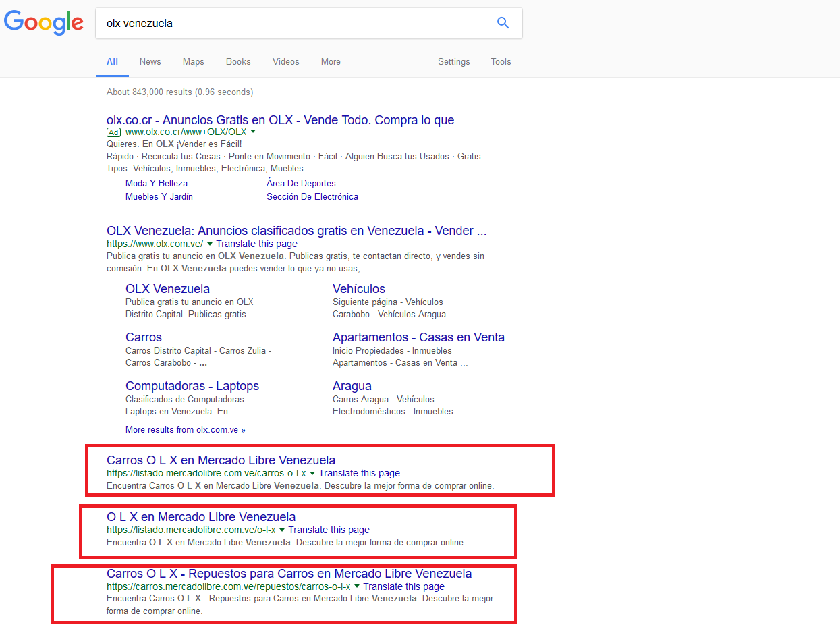Click 'About 843,000 results' stats text
Viewport: 840px width, 629px height.
pos(179,92)
